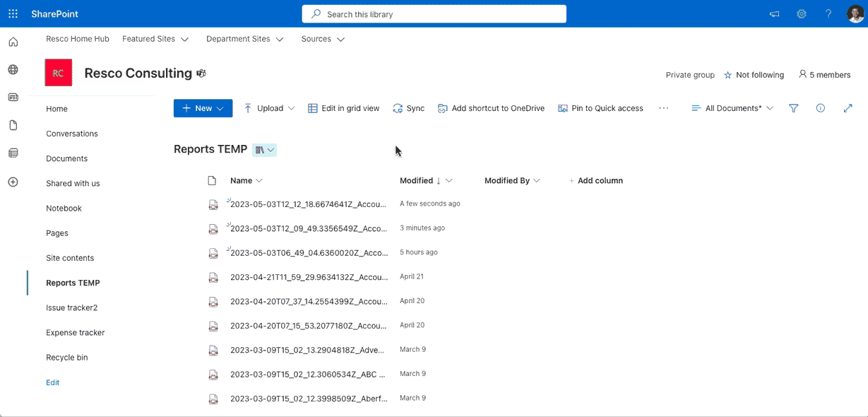The image size is (868, 417).
Task: Open Recycle bin in navigation
Action: (67, 358)
